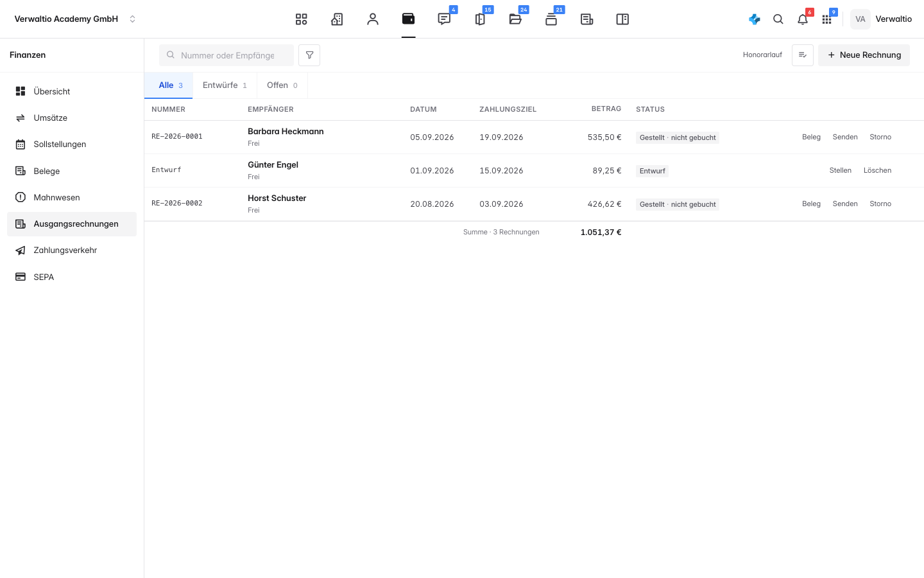Open the buildings icon in top navigation
924x578 pixels.
(x=337, y=19)
